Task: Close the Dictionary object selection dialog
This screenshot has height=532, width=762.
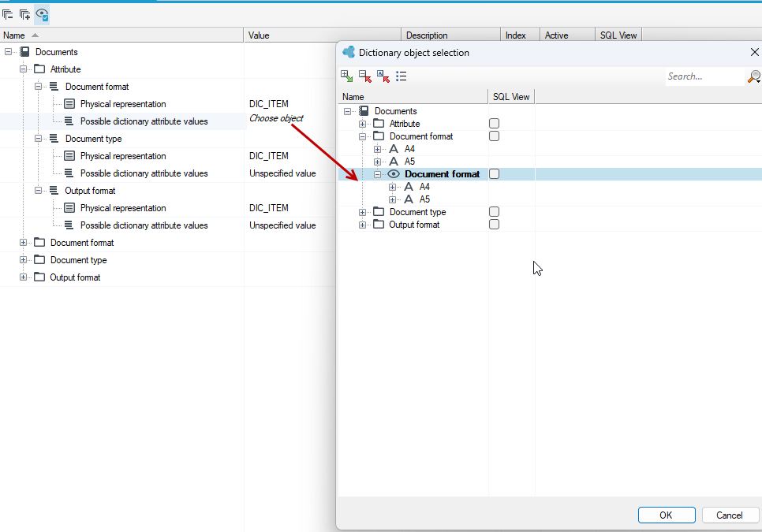Action: coord(754,53)
